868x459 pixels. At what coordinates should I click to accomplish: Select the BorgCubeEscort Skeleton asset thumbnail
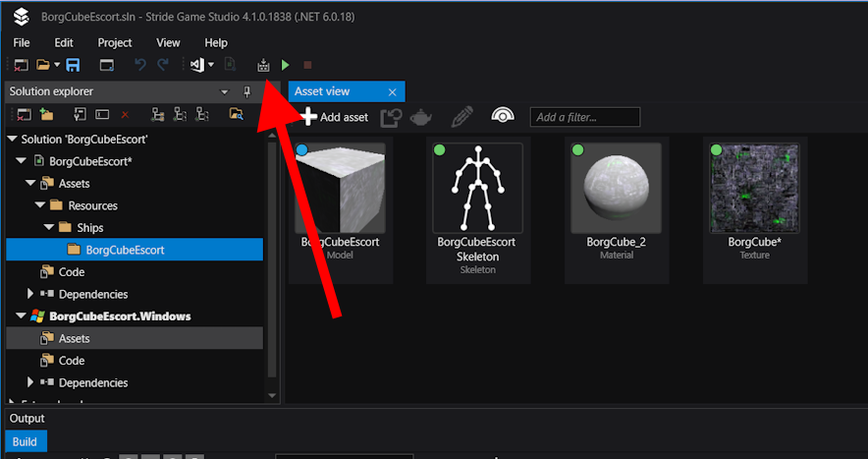point(478,188)
